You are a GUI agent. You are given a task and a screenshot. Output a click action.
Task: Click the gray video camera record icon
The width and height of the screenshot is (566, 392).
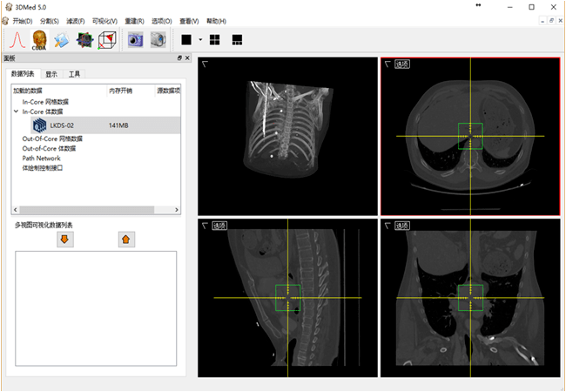tap(158, 39)
